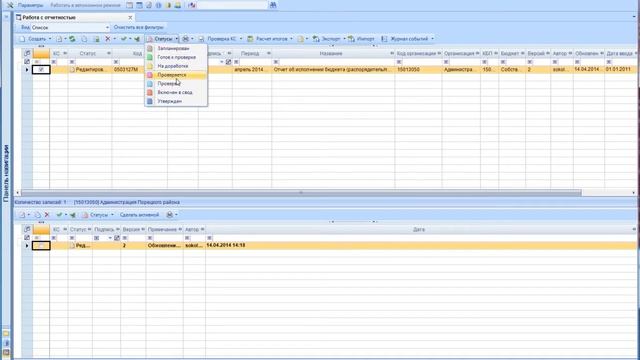Click the green Готов к проверке color square

point(150,57)
